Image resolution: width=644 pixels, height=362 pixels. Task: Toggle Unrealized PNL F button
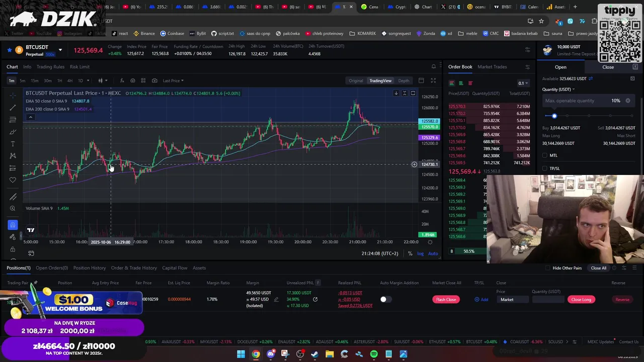318,283
